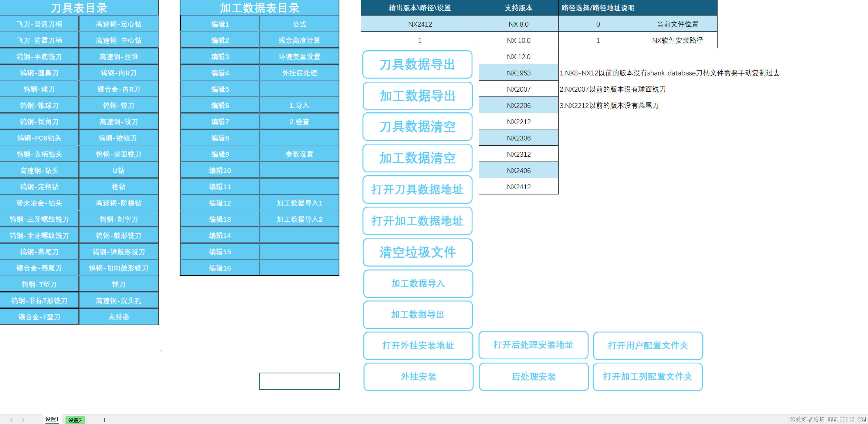Click 清空垃圾文件 button
868x424 pixels.
tap(417, 252)
